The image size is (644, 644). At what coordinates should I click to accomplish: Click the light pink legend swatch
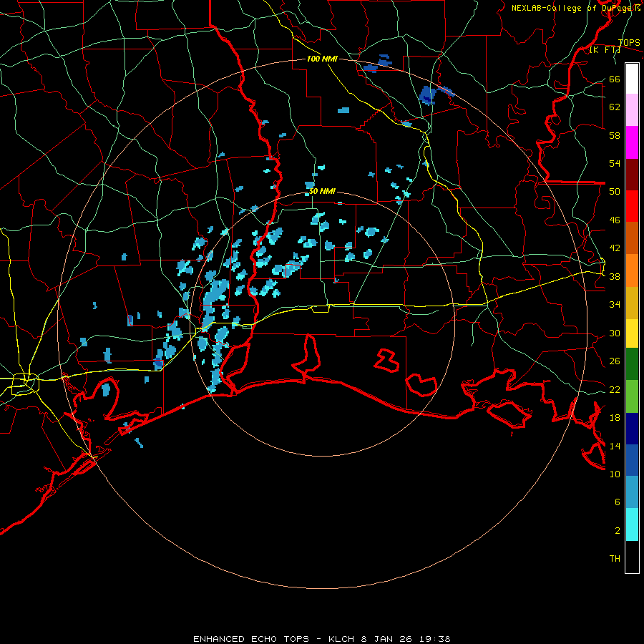[632, 109]
